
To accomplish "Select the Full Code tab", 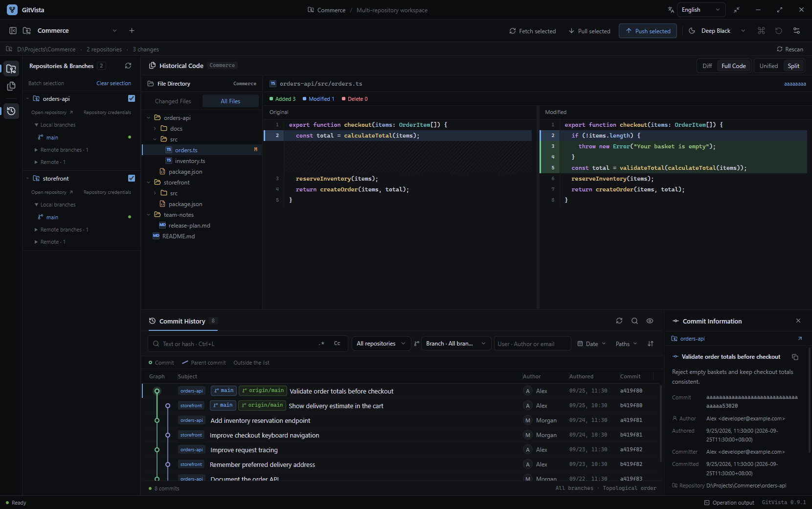I will 734,66.
